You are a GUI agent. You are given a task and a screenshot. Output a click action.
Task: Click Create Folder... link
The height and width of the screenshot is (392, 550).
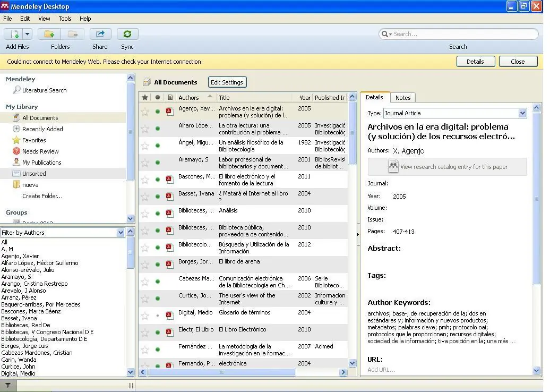pos(42,196)
